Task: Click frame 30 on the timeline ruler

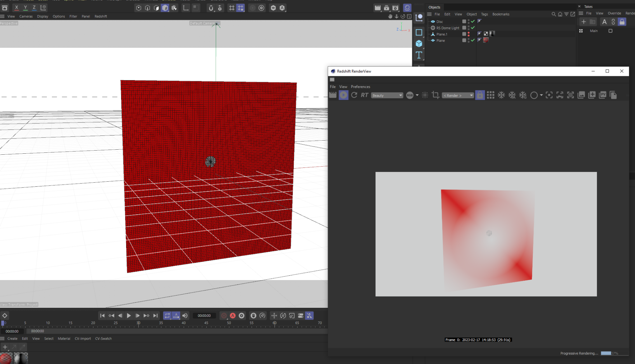Action: pyautogui.click(x=138, y=323)
